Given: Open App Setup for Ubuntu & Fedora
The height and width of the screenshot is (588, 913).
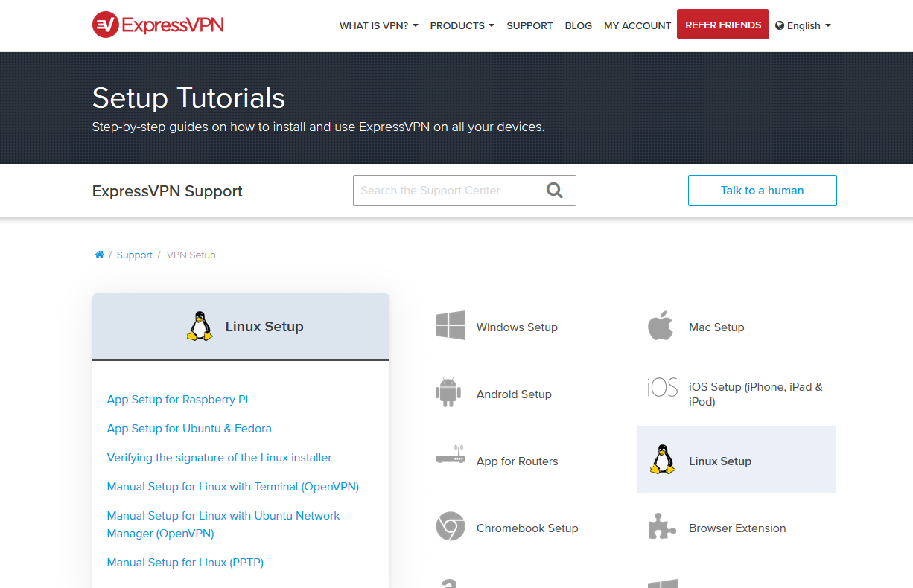Looking at the screenshot, I should 189,429.
